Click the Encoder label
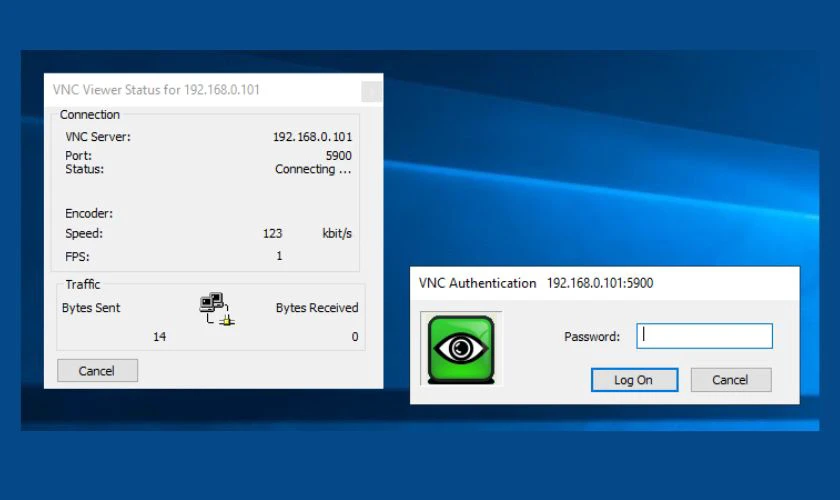840x500 pixels. point(89,214)
